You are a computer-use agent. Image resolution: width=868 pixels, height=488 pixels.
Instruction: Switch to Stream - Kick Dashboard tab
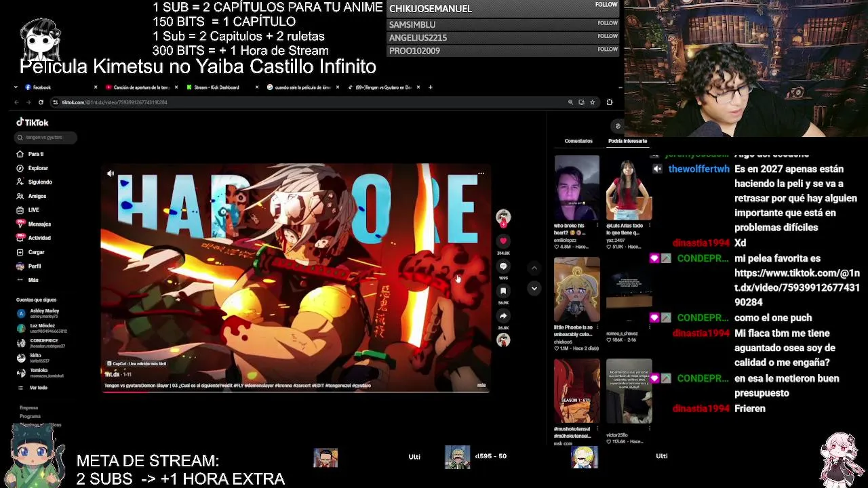(216, 87)
